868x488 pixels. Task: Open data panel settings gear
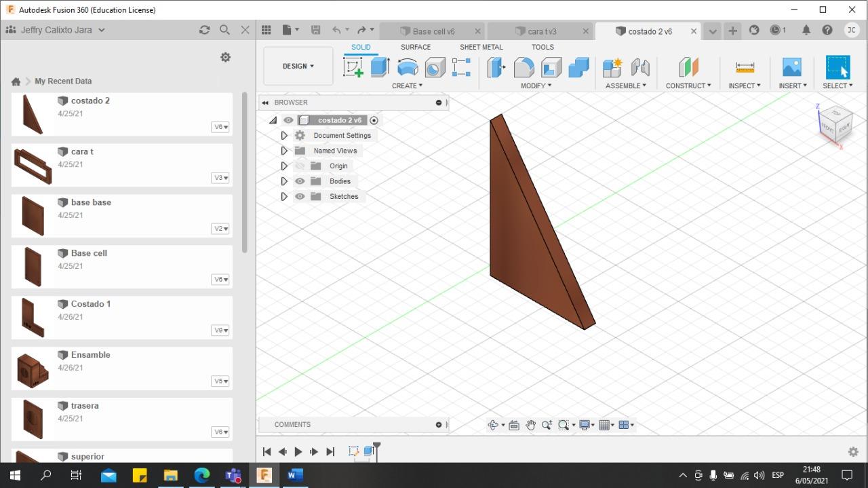226,58
